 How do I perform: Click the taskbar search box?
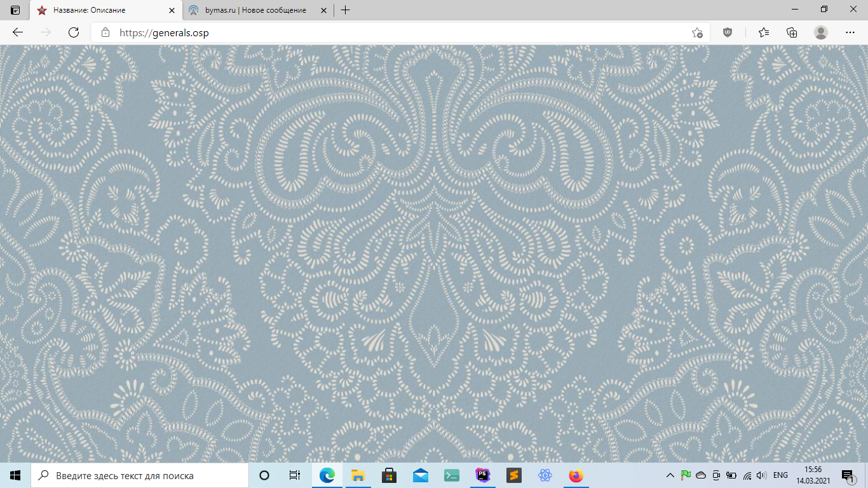140,475
